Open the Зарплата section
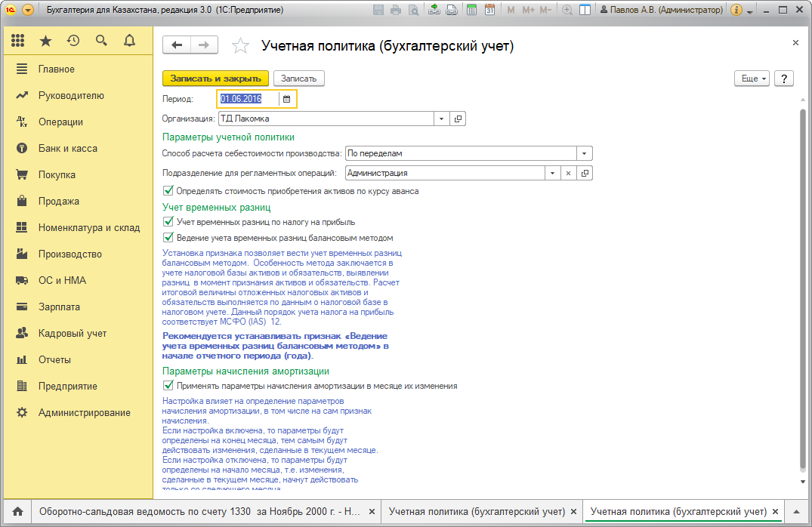 coord(59,307)
